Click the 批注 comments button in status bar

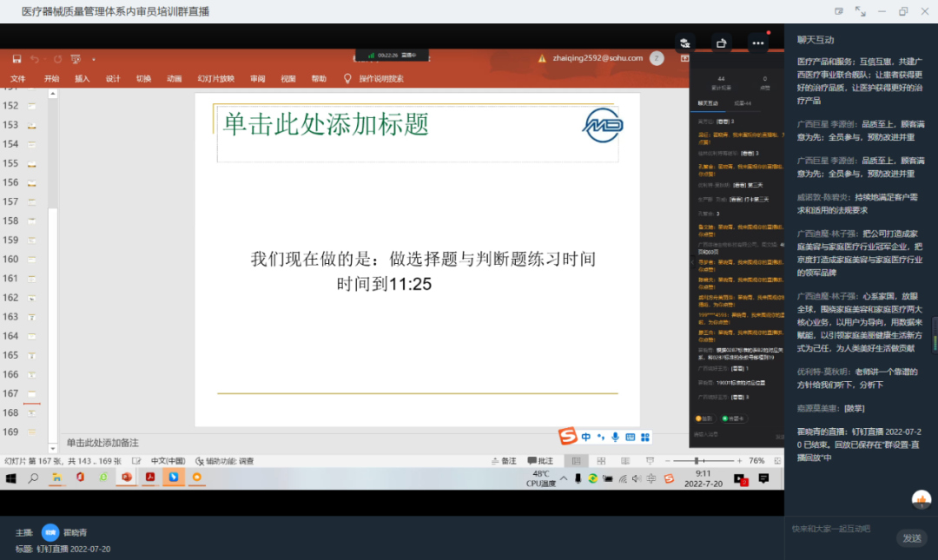tap(540, 461)
